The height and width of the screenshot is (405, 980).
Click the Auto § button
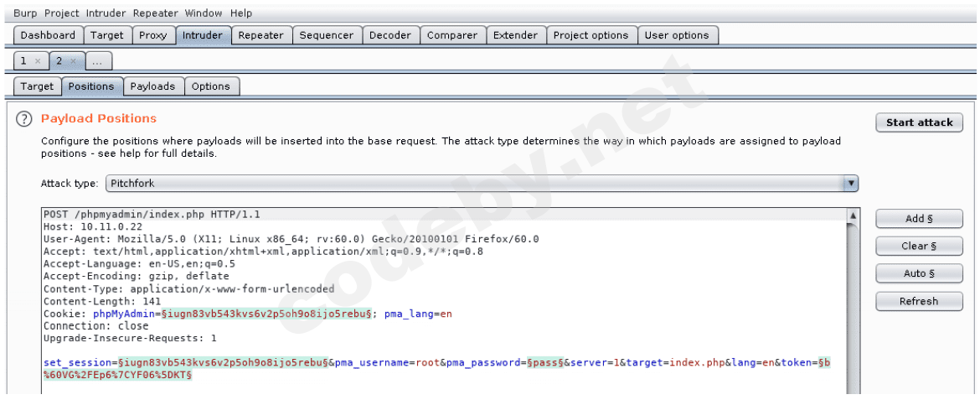[920, 273]
